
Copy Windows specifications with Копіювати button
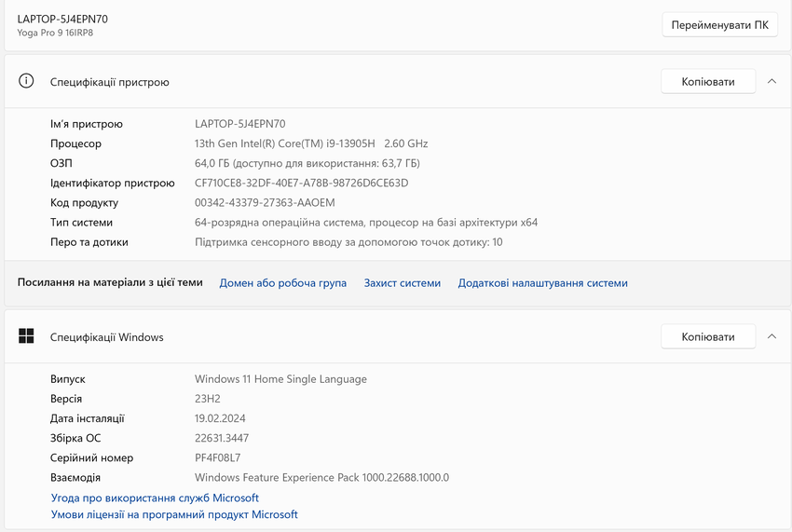[x=707, y=337]
